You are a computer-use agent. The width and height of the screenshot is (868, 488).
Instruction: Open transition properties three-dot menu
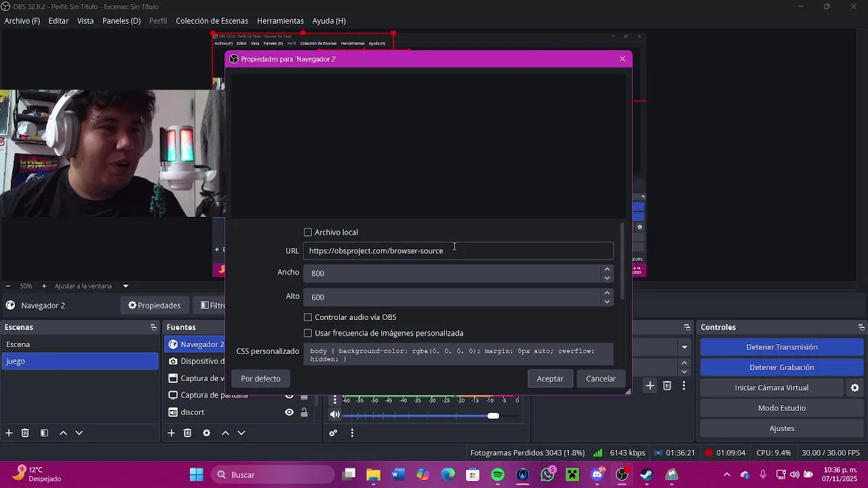(684, 386)
